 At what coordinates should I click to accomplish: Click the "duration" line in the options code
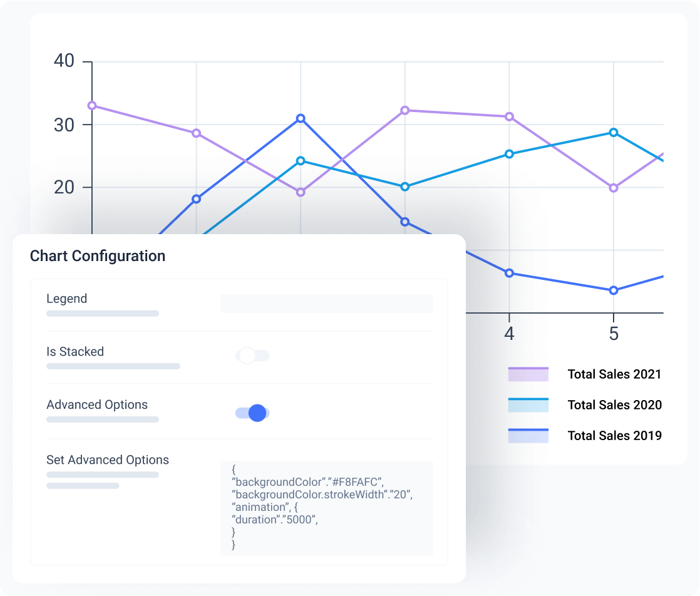point(275,520)
